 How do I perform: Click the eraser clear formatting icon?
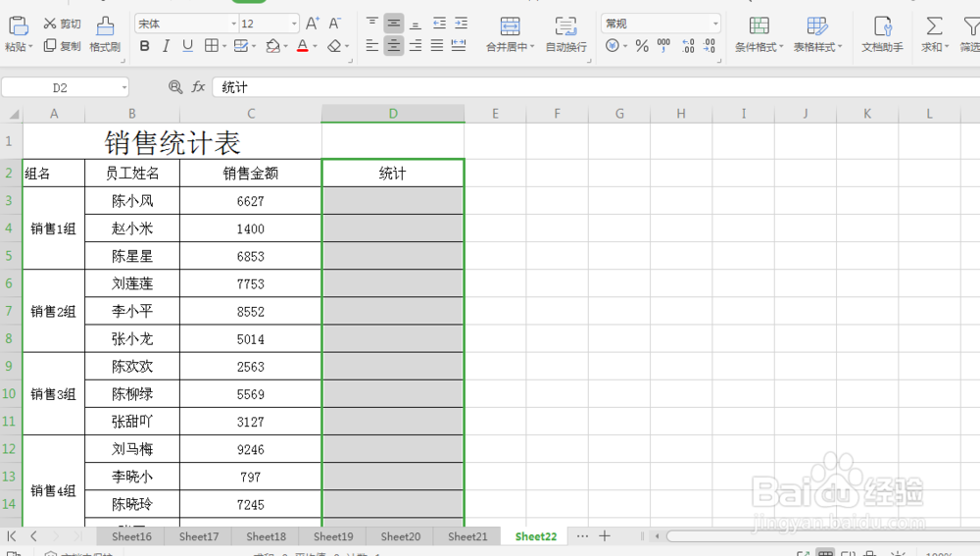click(334, 46)
